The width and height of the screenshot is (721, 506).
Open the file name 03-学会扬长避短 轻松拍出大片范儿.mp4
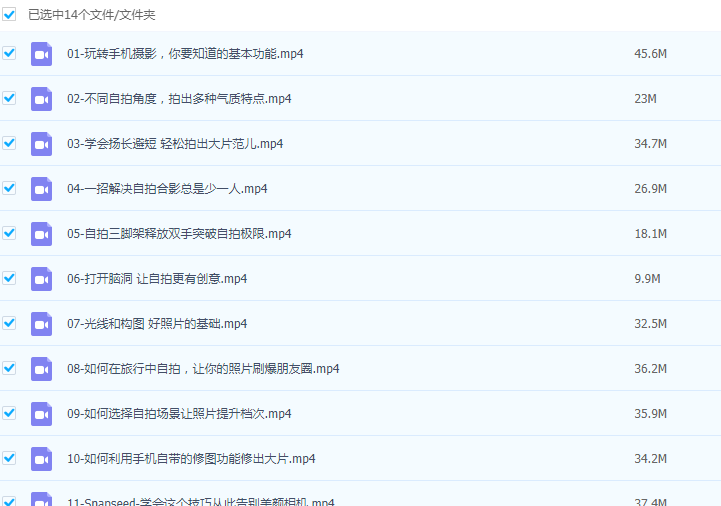pos(175,144)
